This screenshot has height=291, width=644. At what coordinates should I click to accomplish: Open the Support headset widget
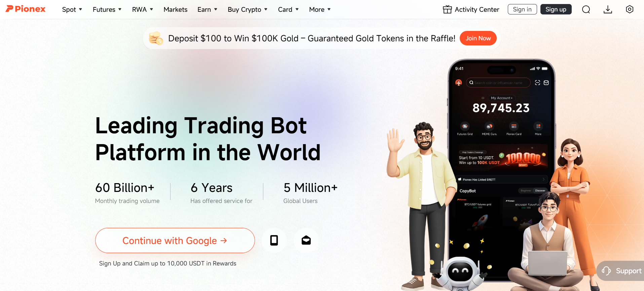(x=620, y=271)
